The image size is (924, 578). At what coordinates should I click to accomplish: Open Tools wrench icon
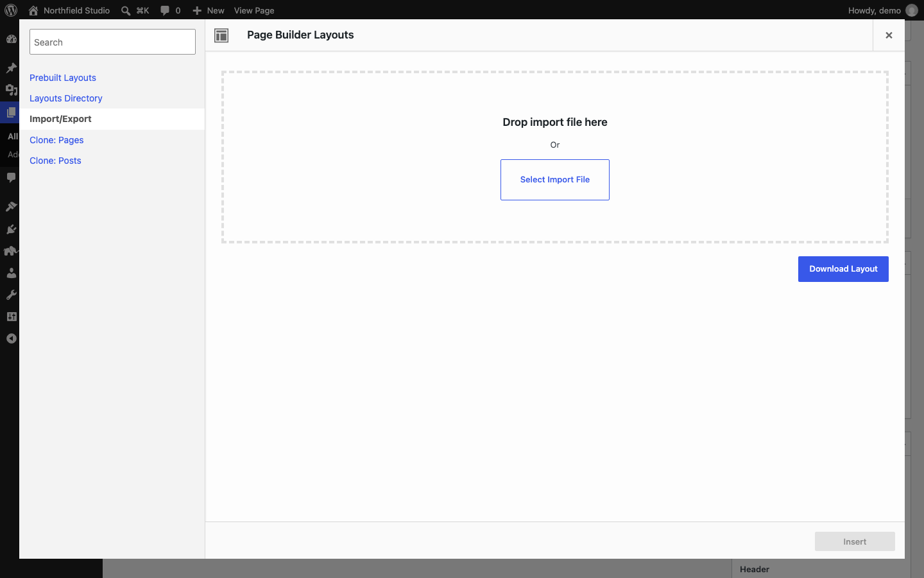(11, 295)
